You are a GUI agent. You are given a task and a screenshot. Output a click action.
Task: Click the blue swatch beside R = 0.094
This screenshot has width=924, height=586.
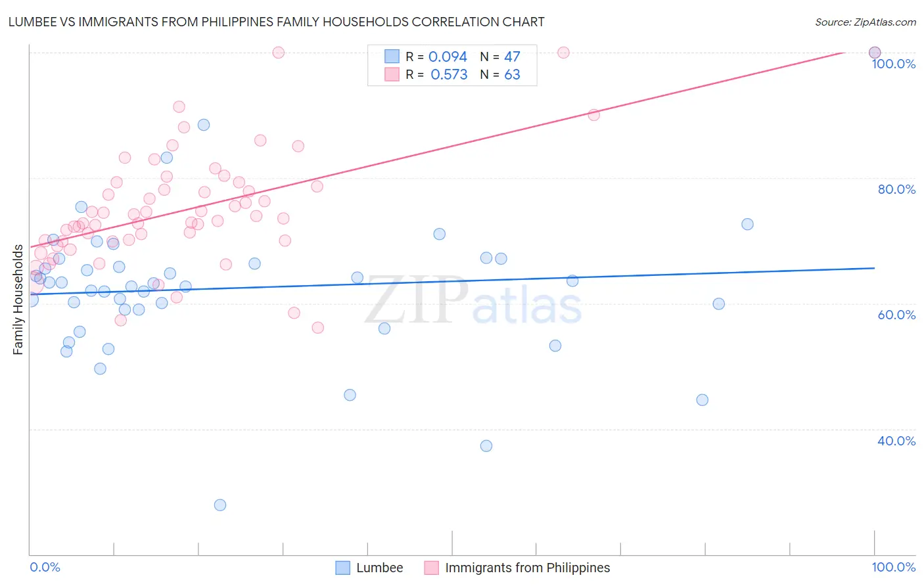(392, 56)
